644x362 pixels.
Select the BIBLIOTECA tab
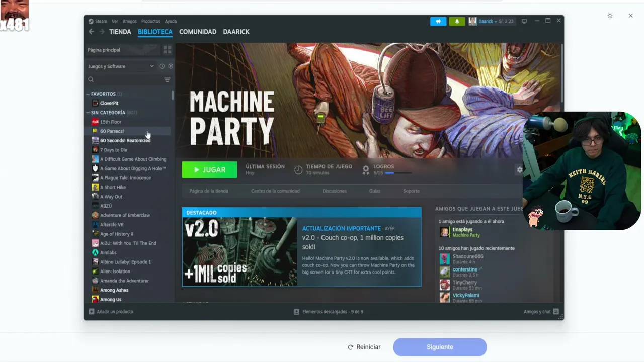click(155, 32)
